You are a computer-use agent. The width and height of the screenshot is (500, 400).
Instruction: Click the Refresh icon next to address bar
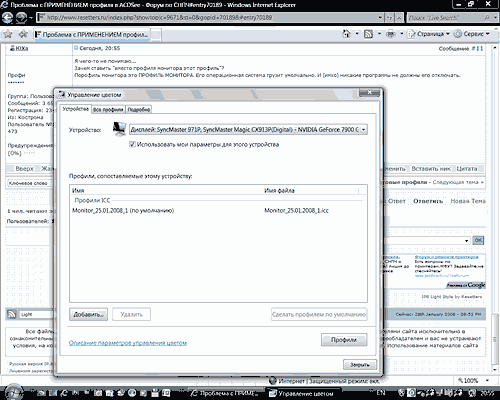coord(389,17)
